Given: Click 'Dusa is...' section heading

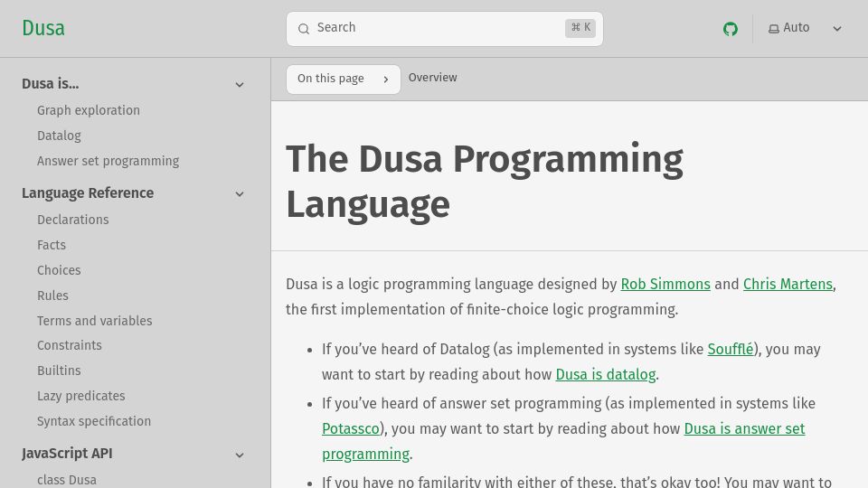Looking at the screenshot, I should point(51,84).
